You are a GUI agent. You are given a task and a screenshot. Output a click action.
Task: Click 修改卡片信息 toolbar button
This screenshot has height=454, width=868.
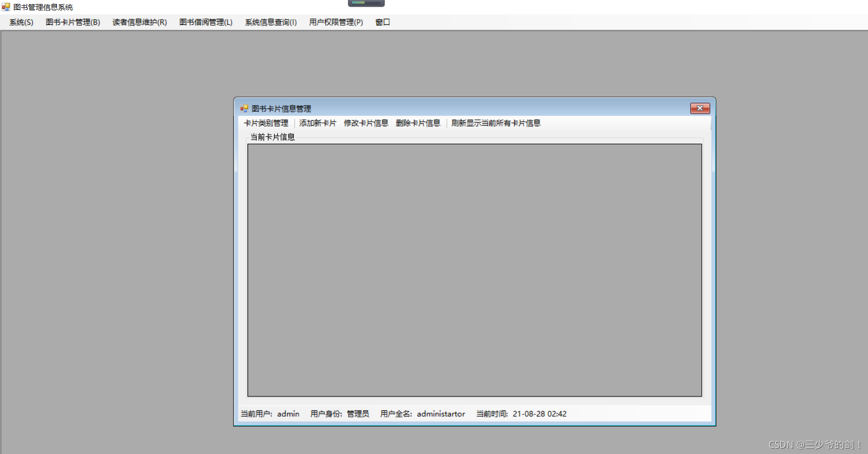366,123
